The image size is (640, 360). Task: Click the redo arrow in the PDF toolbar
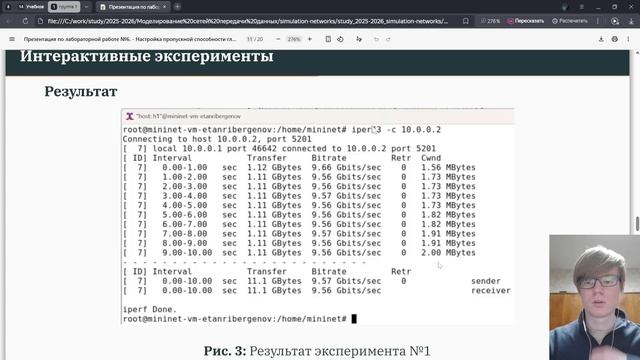tap(388, 39)
